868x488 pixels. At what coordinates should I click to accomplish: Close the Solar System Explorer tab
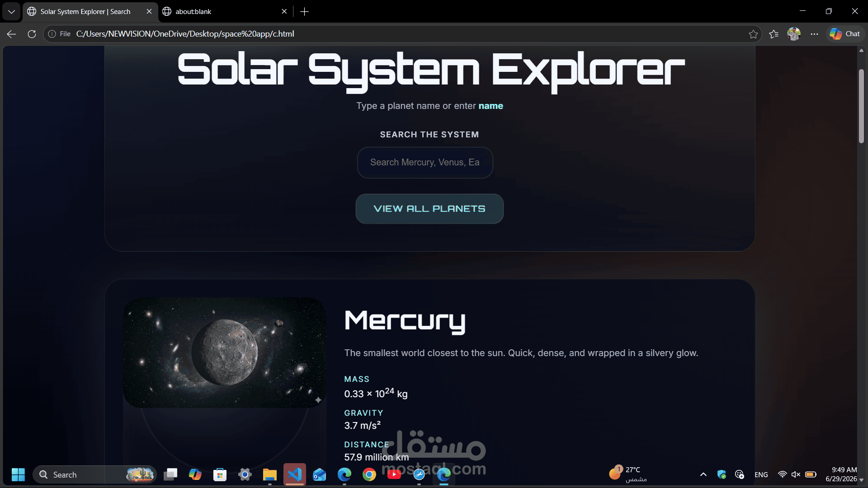click(149, 12)
